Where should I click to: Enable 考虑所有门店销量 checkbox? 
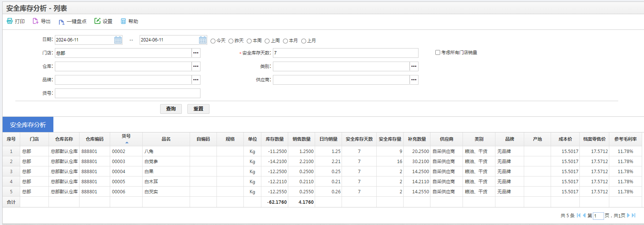[x=438, y=53]
